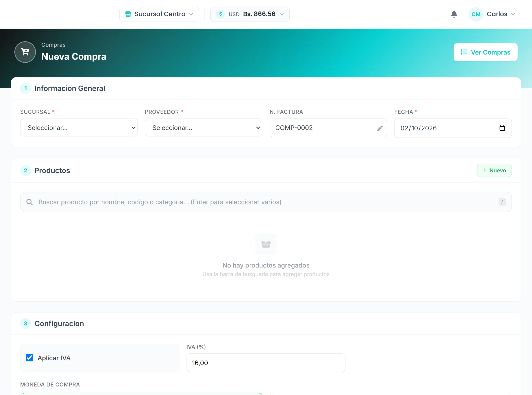This screenshot has height=395, width=532.
Task: Click the Ver Compras button
Action: click(x=485, y=52)
